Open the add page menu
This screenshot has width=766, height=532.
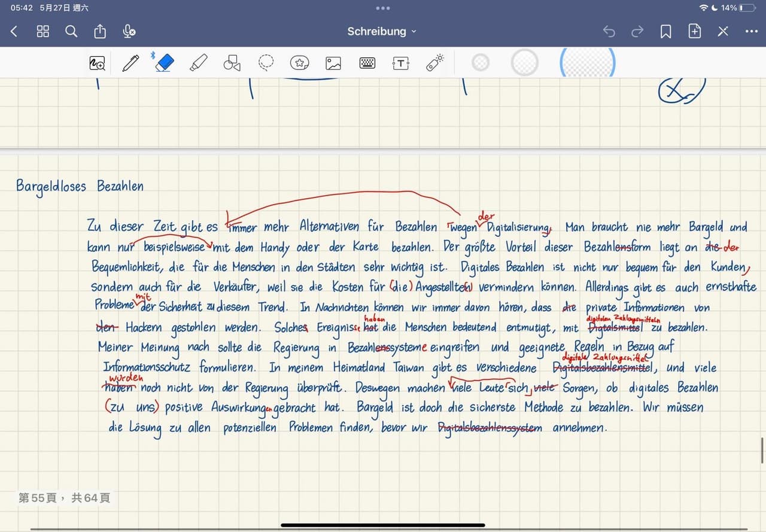[x=694, y=32]
